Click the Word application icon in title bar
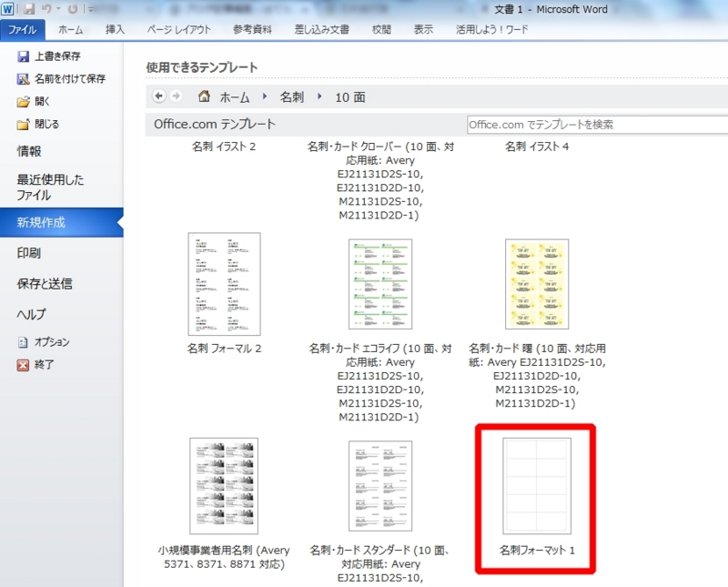This screenshot has height=587, width=728. [7, 9]
